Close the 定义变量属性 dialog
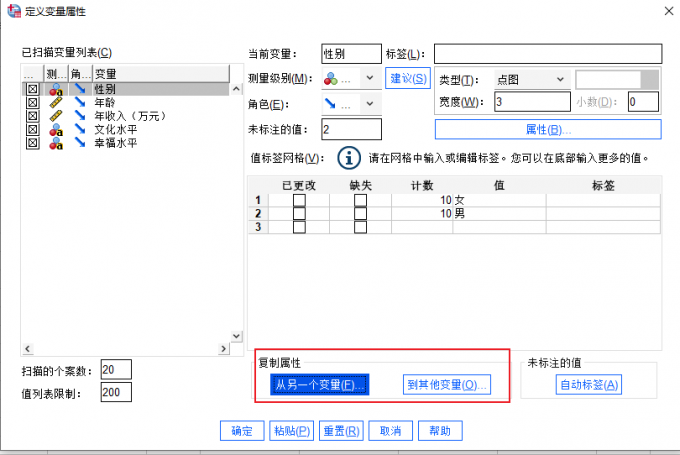The width and height of the screenshot is (680, 455). (x=669, y=11)
